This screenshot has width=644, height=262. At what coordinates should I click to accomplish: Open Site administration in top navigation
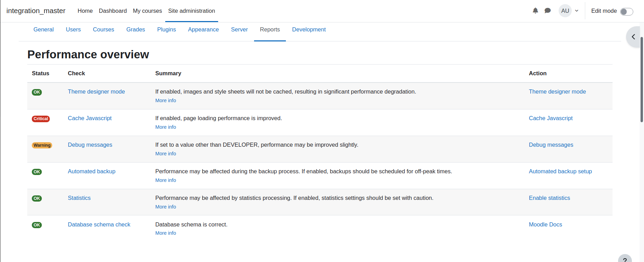pos(192,11)
